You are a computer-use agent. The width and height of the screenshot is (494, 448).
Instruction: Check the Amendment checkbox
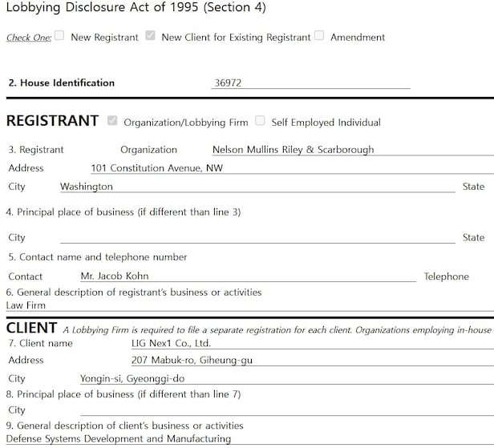pyautogui.click(x=320, y=36)
